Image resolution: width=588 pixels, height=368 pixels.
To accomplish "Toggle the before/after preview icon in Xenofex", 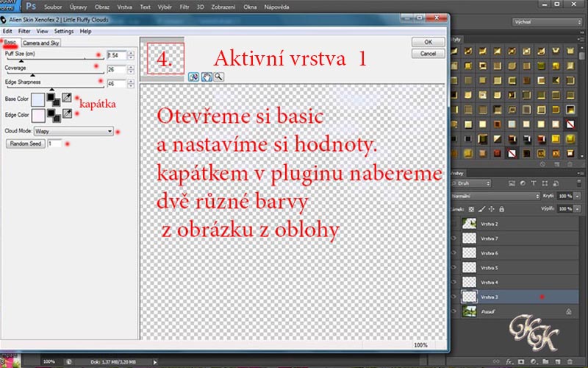I will [x=193, y=77].
